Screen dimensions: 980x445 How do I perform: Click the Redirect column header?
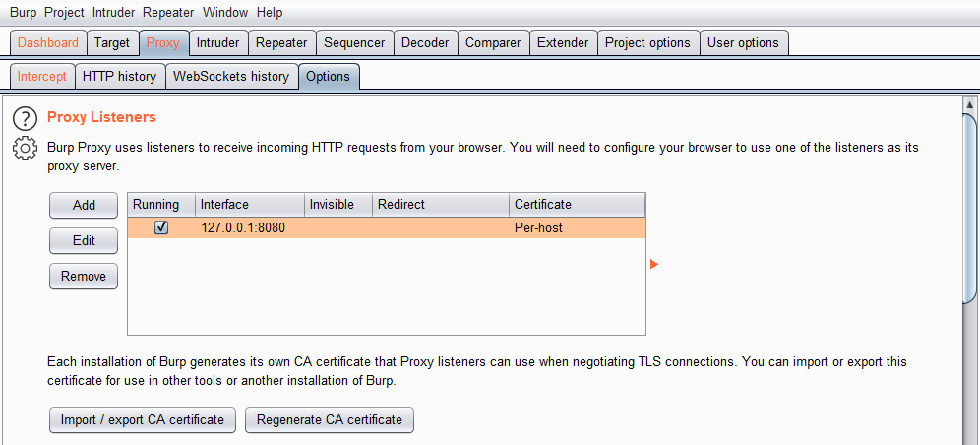(x=441, y=205)
